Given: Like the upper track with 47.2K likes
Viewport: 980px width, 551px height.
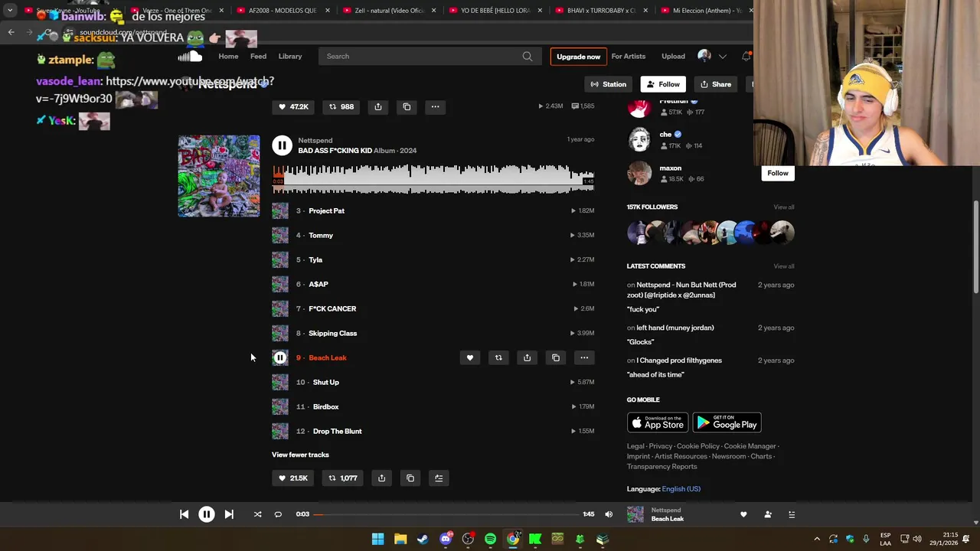Looking at the screenshot, I should click(292, 106).
